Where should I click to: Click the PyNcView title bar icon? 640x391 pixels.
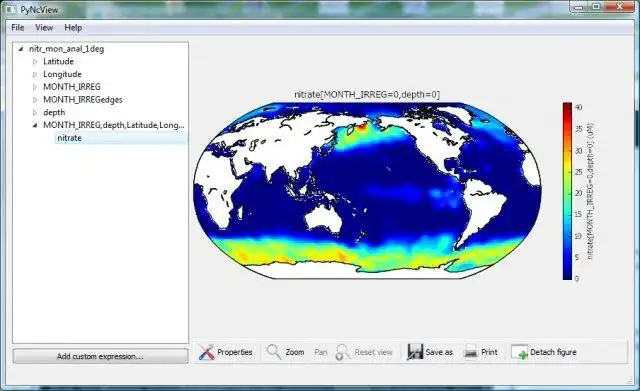(11, 9)
